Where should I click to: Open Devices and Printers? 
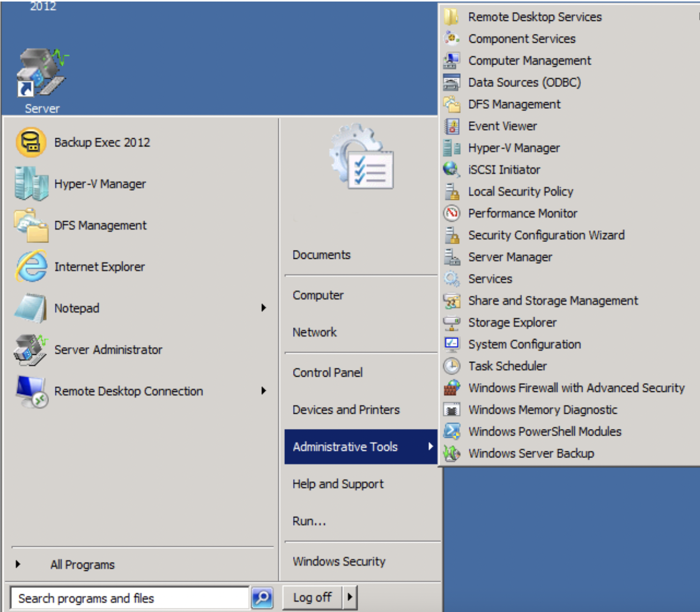(346, 410)
